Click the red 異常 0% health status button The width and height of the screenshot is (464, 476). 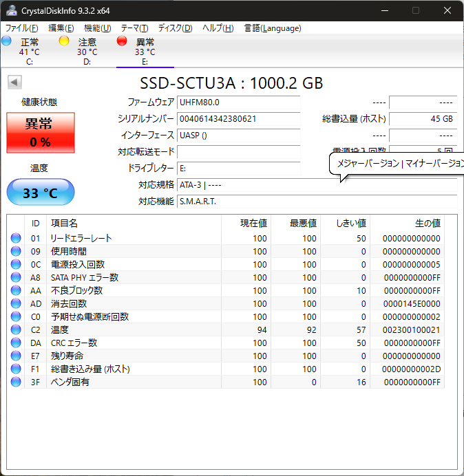[x=41, y=133]
